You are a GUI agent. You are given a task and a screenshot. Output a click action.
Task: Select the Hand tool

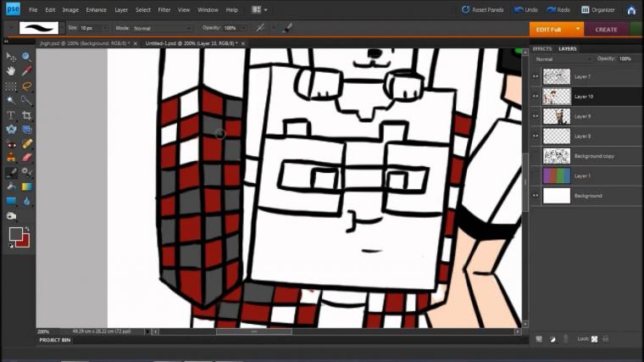tap(11, 71)
